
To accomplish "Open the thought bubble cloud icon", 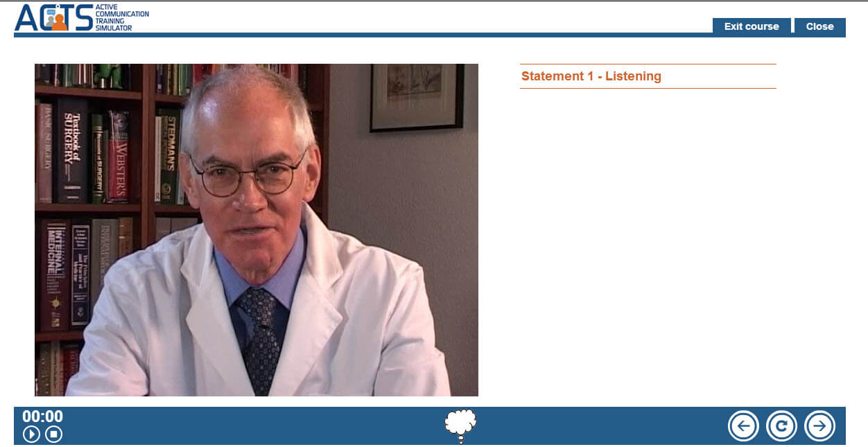I will (460, 426).
